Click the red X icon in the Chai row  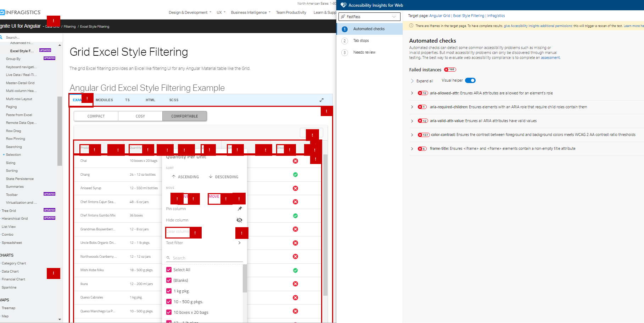click(295, 161)
